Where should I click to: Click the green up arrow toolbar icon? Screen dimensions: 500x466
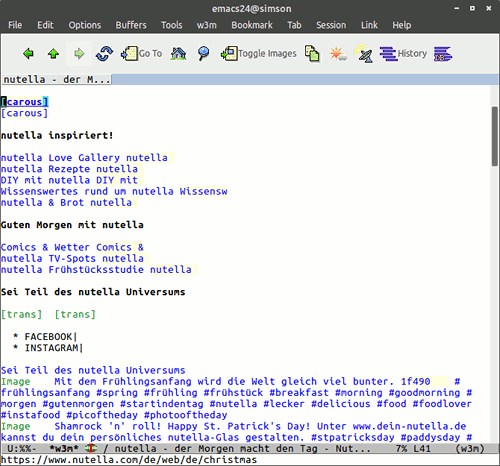53,53
